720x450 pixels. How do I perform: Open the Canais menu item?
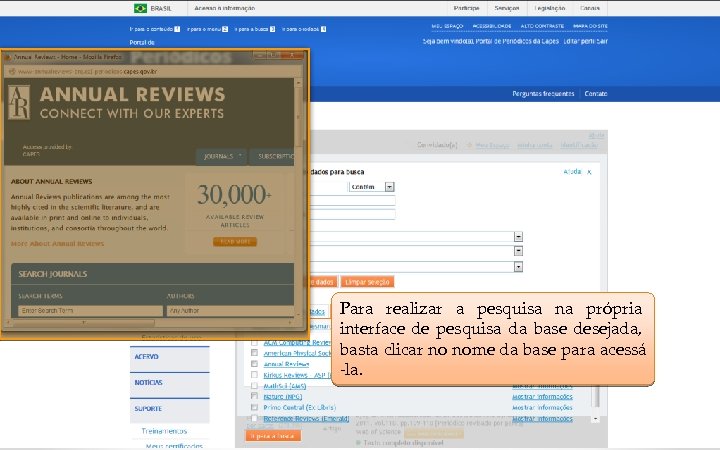590,8
